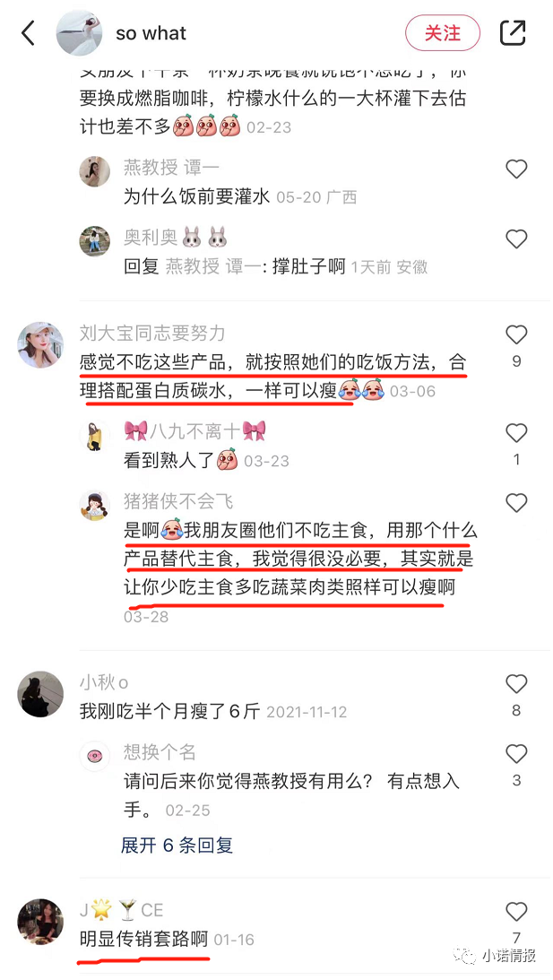The width and height of the screenshot is (553, 980).
Task: Open 想换个名's round avatar
Action: (x=95, y=756)
